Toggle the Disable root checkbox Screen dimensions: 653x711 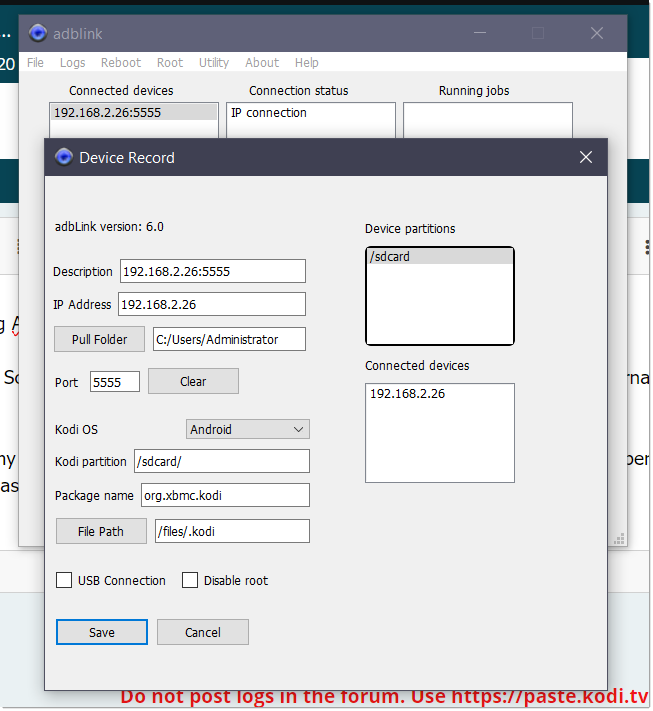tap(190, 580)
